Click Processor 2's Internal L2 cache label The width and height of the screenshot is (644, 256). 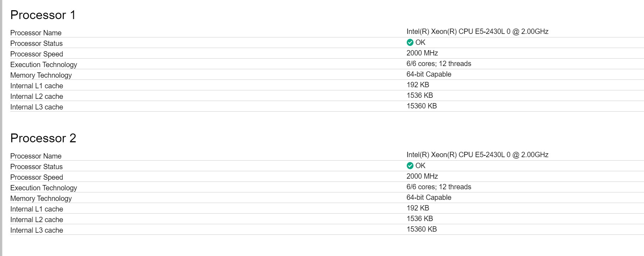click(37, 220)
